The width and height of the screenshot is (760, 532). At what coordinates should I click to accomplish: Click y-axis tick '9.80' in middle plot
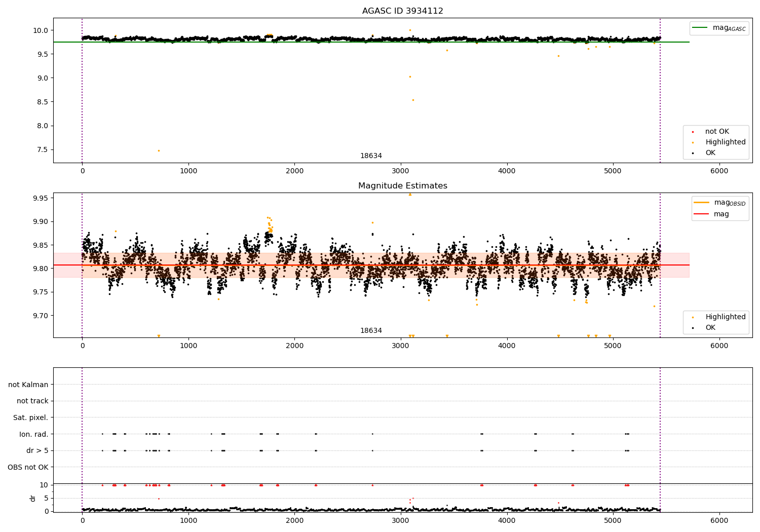tap(41, 269)
